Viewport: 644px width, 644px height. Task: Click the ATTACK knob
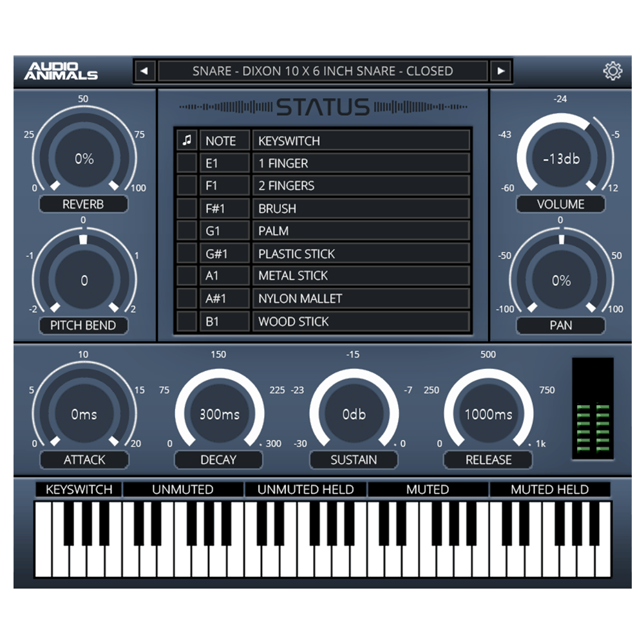84,415
